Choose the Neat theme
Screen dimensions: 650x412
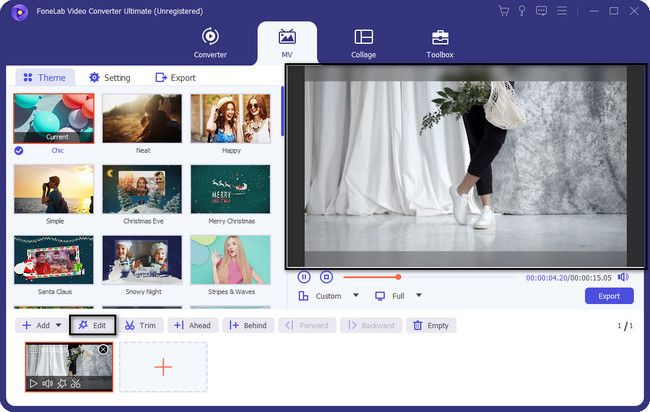[x=142, y=119]
